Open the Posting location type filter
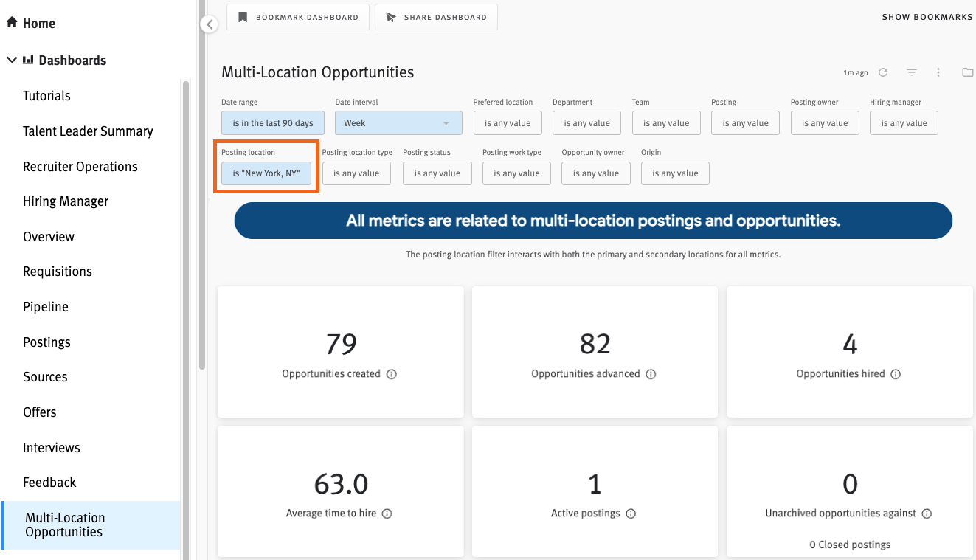The image size is (976, 560). coord(356,173)
